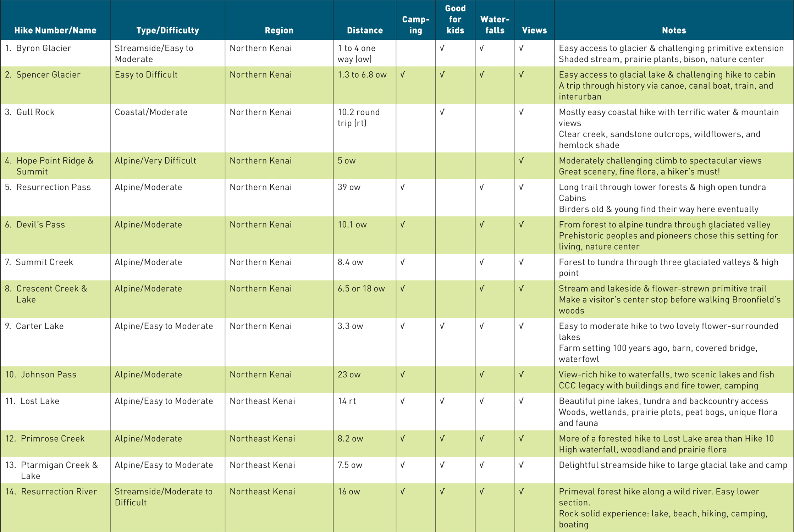794x532 pixels.
Task: Click the "6.5 or 18 ow" distance
Action: pos(361,289)
